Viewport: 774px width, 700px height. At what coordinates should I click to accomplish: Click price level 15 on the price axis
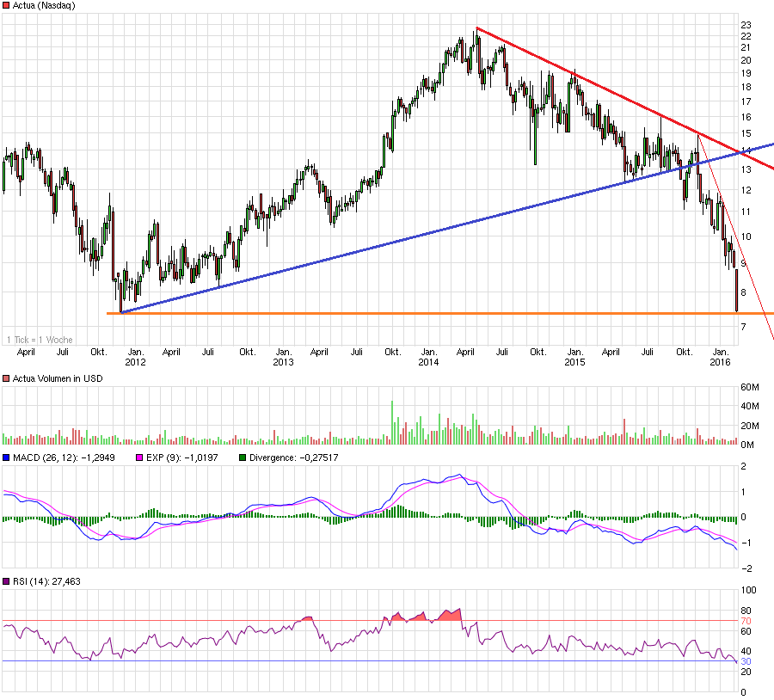[x=746, y=134]
